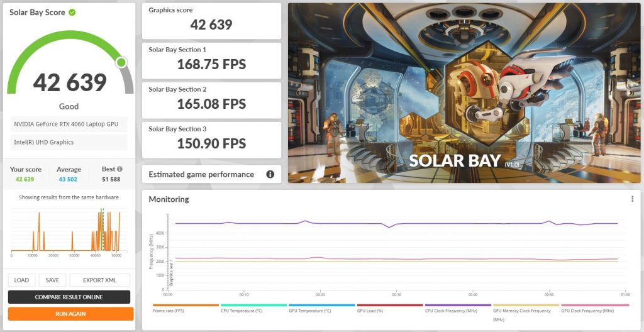The width and height of the screenshot is (644, 332).
Task: Click the Solar Bay Section 2 result 165.08 FPS
Action: pyautogui.click(x=211, y=104)
